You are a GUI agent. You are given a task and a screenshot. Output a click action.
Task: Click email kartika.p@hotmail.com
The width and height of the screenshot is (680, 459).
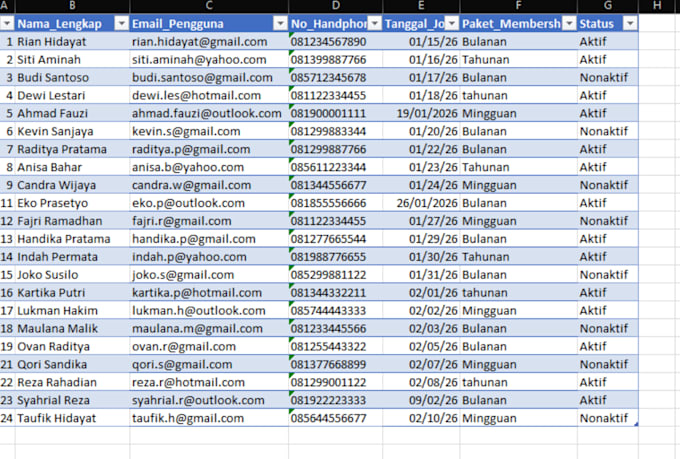tap(209, 292)
